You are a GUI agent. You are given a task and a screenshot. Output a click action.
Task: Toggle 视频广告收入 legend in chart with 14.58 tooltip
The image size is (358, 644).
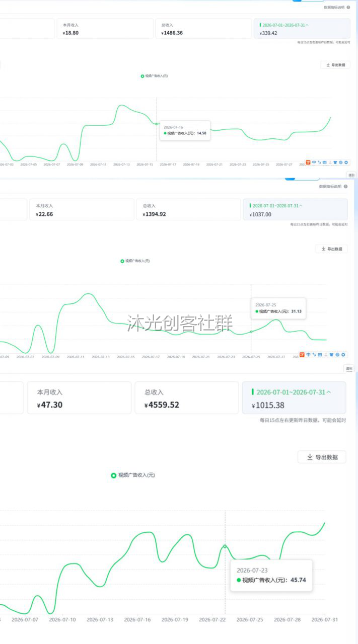(x=154, y=76)
